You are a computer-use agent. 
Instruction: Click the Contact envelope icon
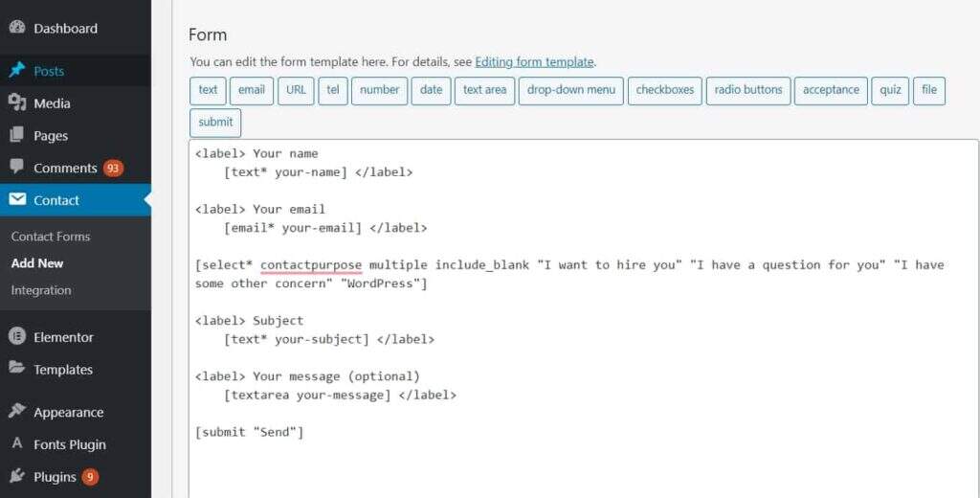coord(17,200)
